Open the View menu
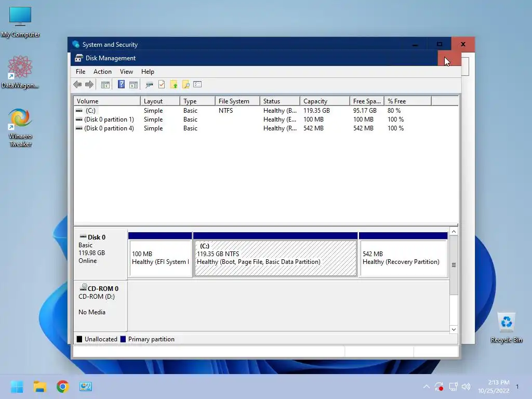 [x=126, y=72]
